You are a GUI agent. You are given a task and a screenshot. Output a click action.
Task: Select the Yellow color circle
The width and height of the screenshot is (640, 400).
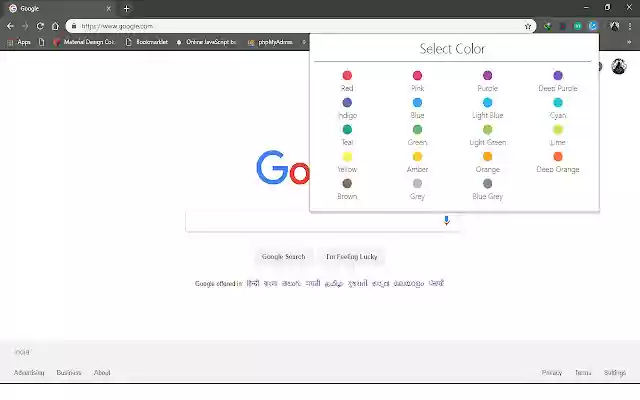coord(347,156)
